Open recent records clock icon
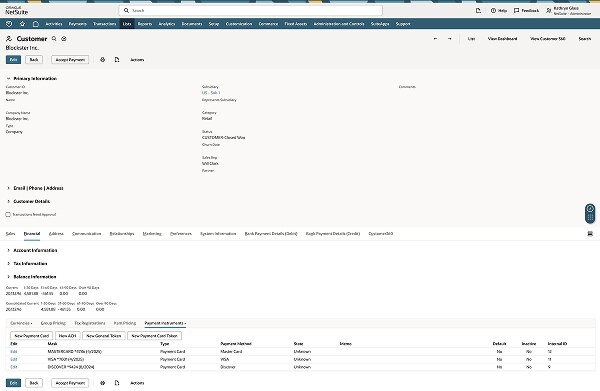The width and height of the screenshot is (600, 391). pyautogui.click(x=9, y=24)
